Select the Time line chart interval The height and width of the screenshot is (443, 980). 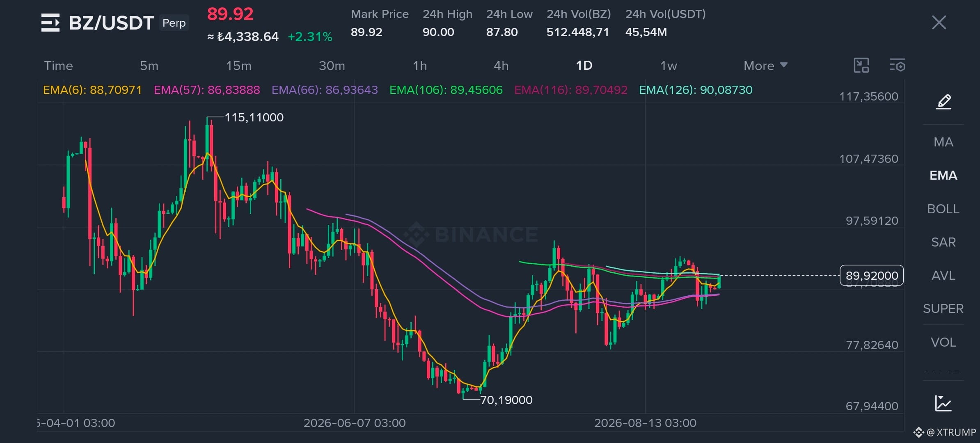point(58,66)
